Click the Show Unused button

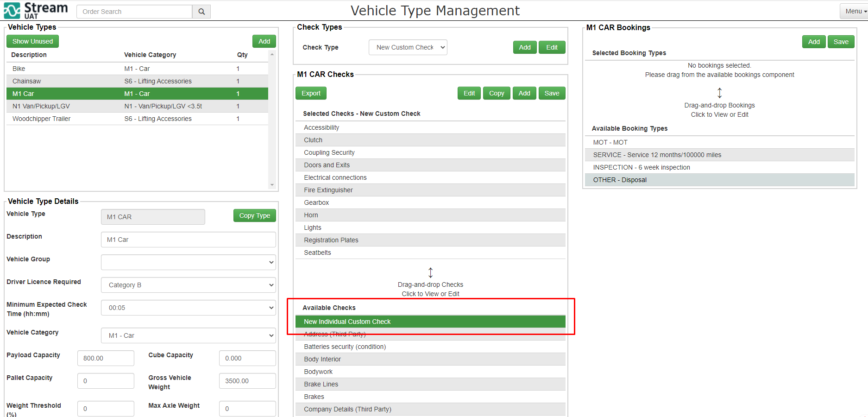point(32,41)
